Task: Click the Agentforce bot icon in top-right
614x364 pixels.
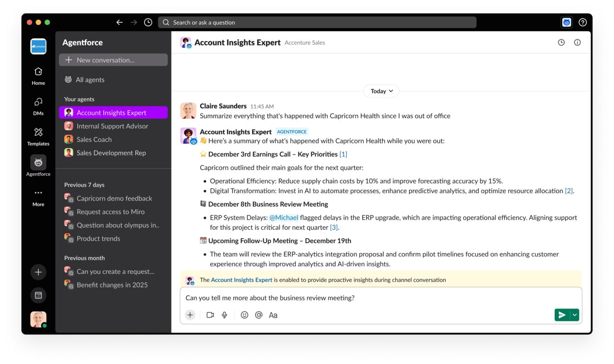Action: click(567, 23)
